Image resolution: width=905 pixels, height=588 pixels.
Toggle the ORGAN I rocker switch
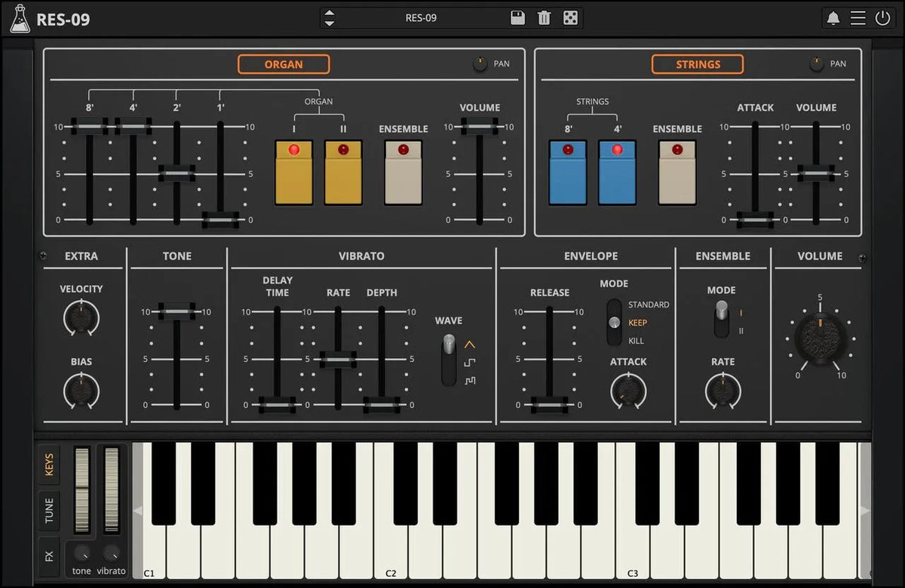293,172
